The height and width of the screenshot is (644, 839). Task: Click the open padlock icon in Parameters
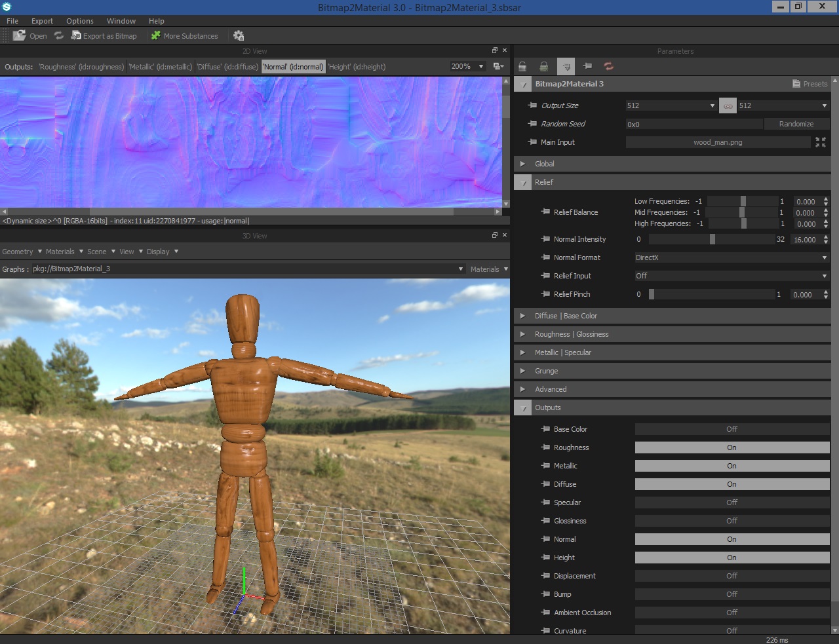coord(522,66)
